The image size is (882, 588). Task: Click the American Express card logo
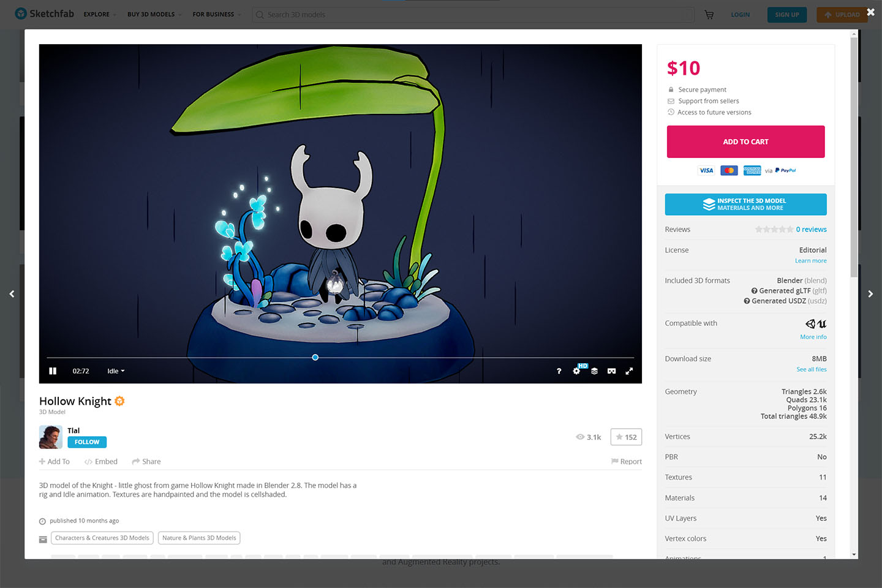tap(752, 170)
